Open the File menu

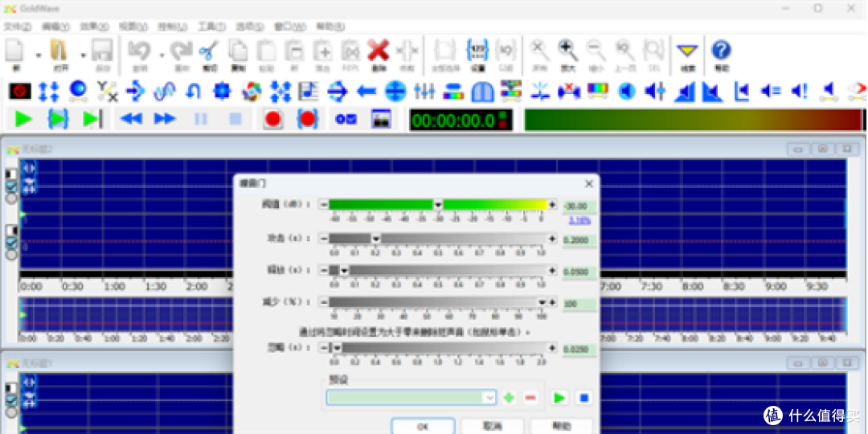[x=18, y=27]
